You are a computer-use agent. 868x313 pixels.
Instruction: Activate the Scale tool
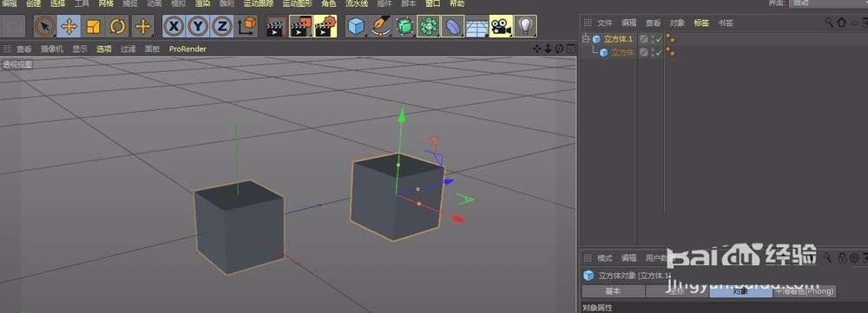[93, 27]
